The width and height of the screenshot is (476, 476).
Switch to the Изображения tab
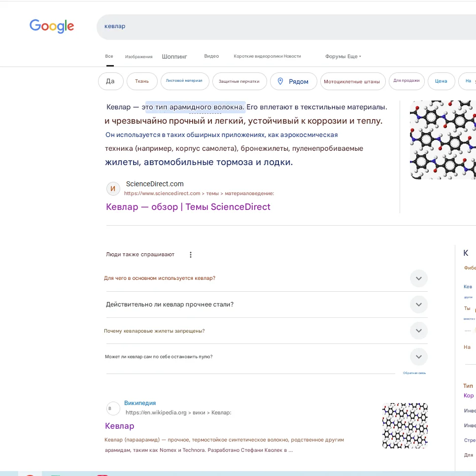coord(139,57)
